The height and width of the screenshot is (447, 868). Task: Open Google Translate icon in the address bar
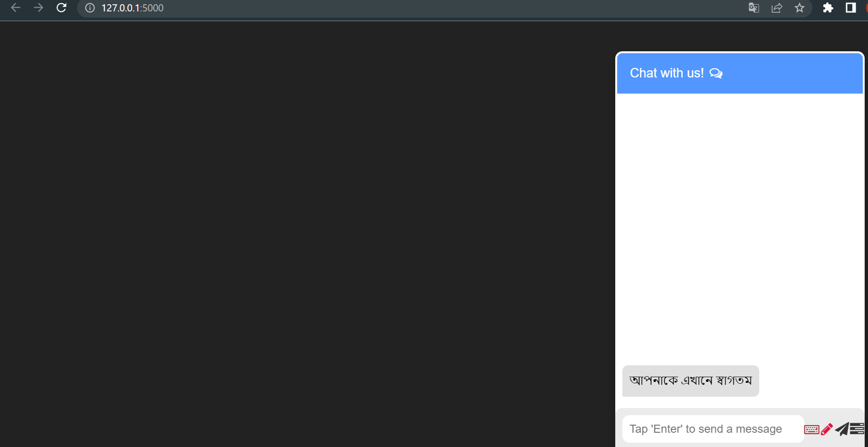[x=754, y=8]
